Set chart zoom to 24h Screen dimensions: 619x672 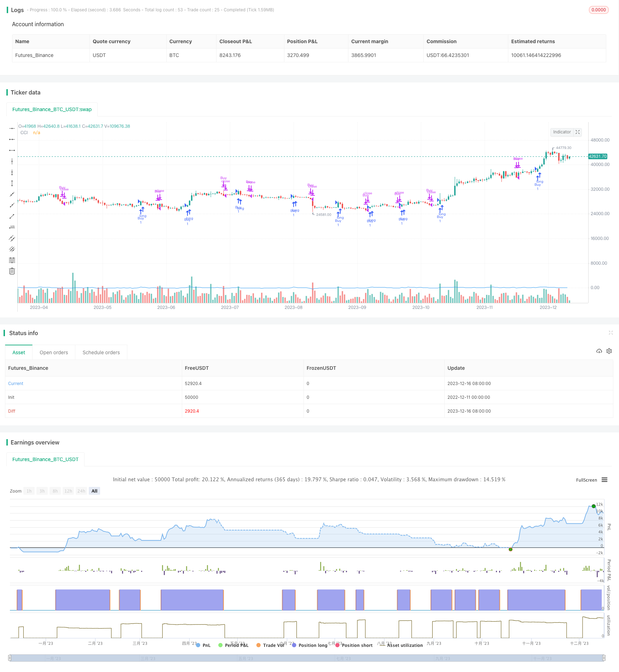pos(81,491)
